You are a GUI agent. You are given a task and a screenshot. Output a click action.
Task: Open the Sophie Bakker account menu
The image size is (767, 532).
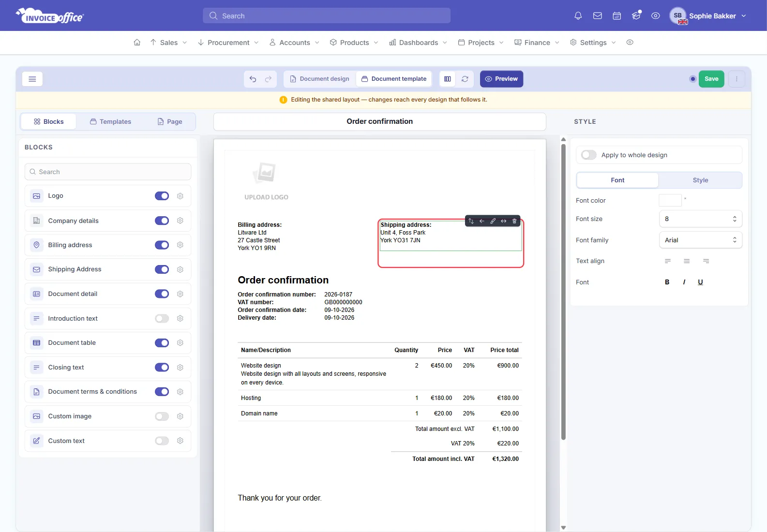[708, 16]
